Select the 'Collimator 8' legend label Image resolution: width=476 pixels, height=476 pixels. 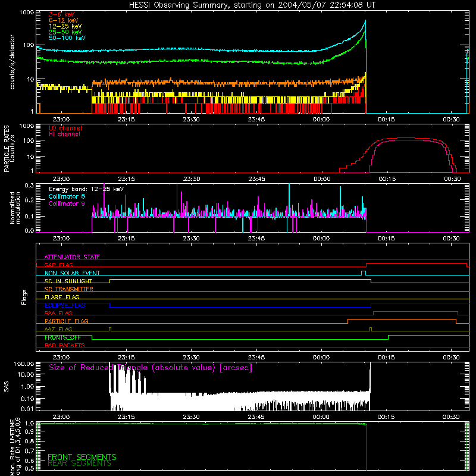pyautogui.click(x=67, y=196)
